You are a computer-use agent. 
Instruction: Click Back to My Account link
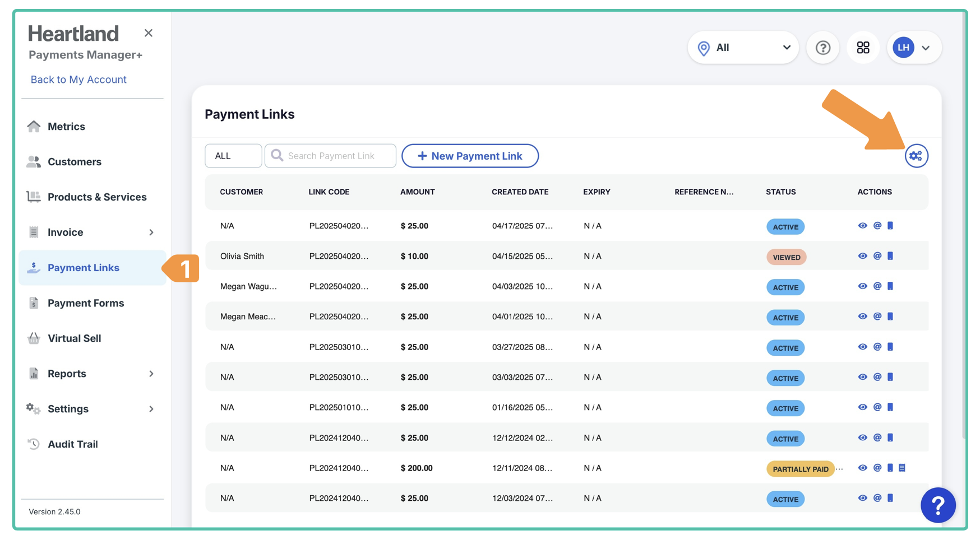coord(78,80)
